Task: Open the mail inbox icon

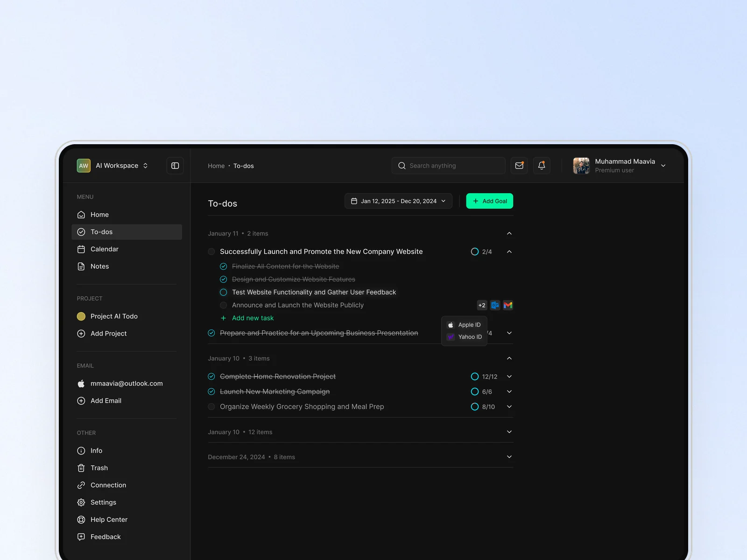Action: click(x=519, y=166)
